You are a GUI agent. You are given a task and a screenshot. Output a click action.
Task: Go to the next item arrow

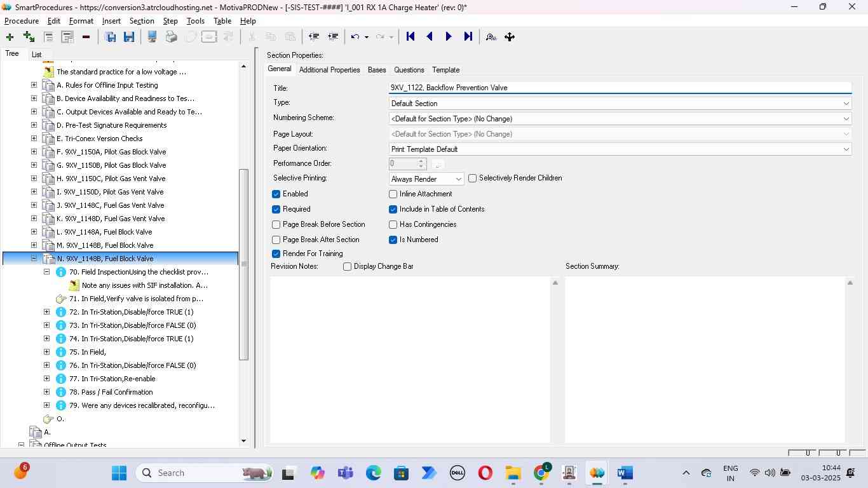[449, 37]
